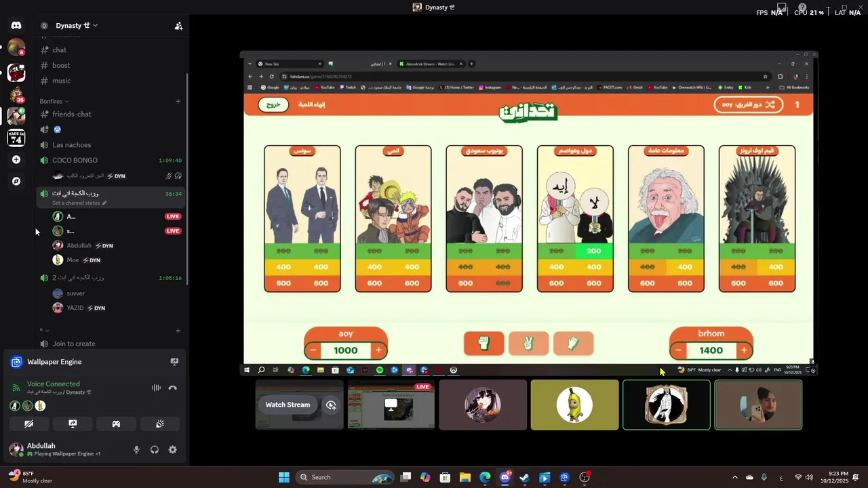Screen dimensions: 868x488
Task: Open Discover servers compass icon
Action: 16,182
